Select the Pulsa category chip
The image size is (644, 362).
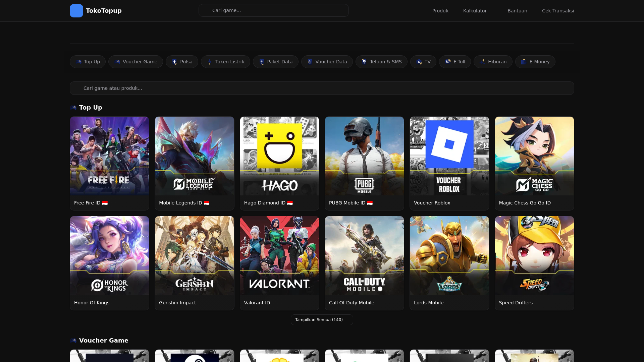point(182,62)
